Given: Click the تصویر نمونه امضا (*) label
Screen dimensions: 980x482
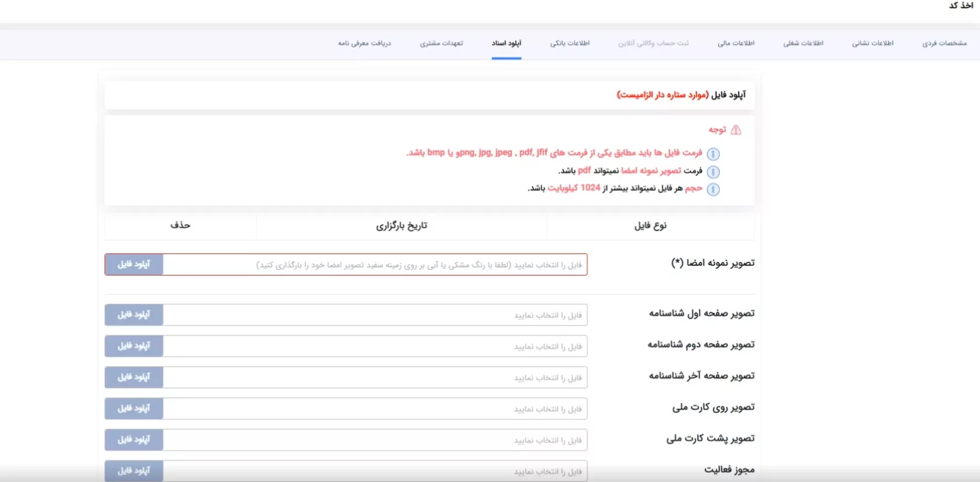Looking at the screenshot, I should (713, 263).
